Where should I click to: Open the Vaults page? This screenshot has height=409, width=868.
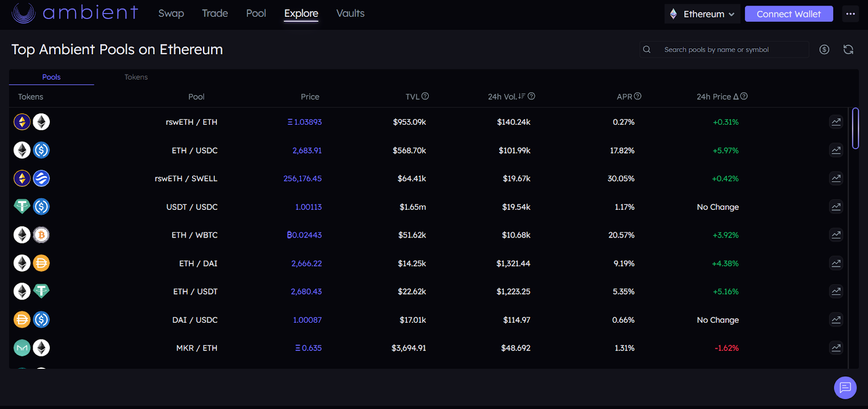pyautogui.click(x=350, y=14)
